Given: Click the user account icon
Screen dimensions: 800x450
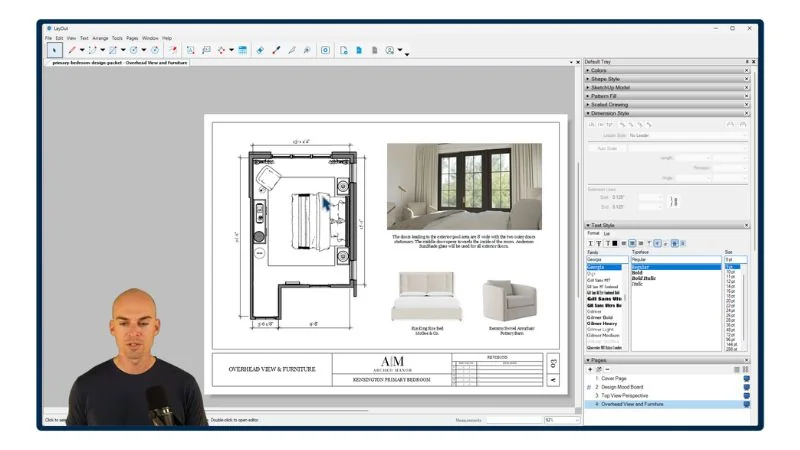Looking at the screenshot, I should click(390, 50).
